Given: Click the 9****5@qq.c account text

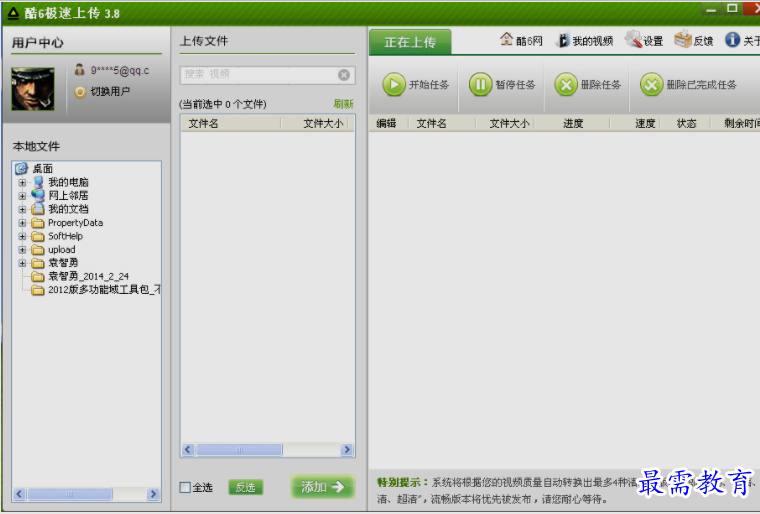Looking at the screenshot, I should [x=120, y=70].
